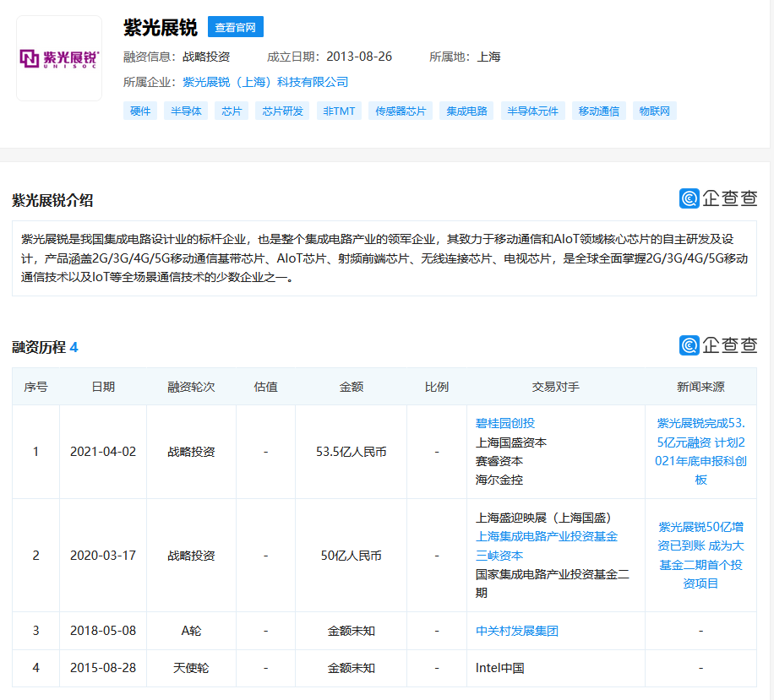Select the 集成电路 tag
Viewport: 774px width, 700px height.
466,111
